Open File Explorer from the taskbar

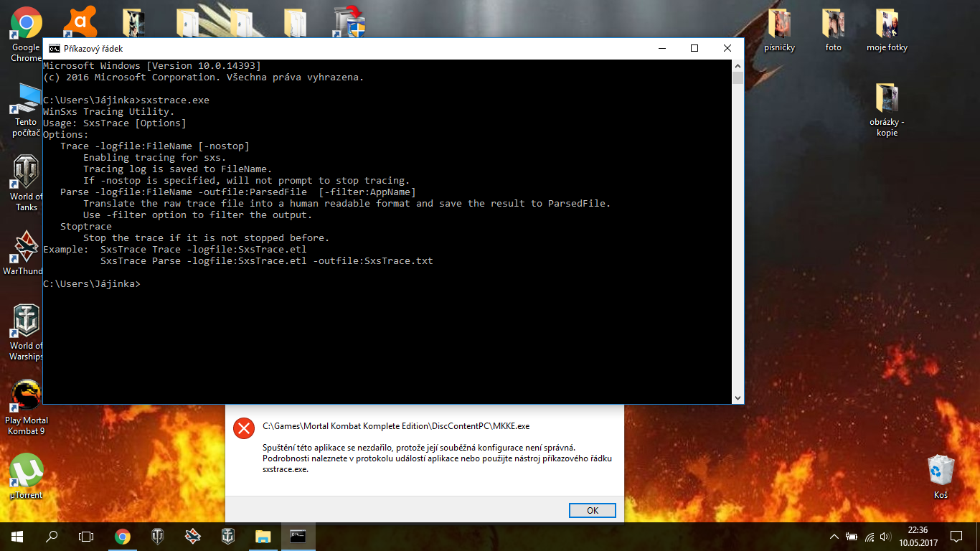click(263, 536)
